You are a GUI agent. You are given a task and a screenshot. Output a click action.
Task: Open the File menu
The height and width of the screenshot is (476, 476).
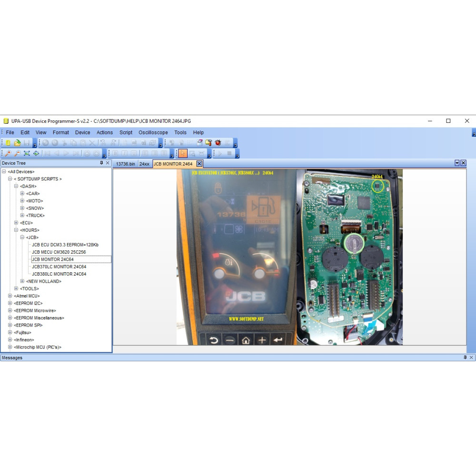pyautogui.click(x=10, y=132)
